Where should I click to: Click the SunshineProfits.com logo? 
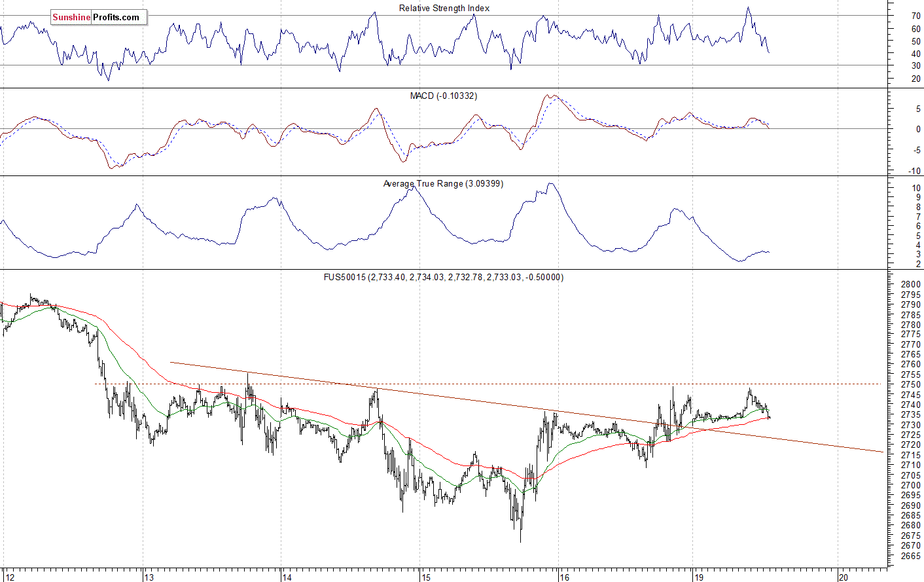(98, 17)
